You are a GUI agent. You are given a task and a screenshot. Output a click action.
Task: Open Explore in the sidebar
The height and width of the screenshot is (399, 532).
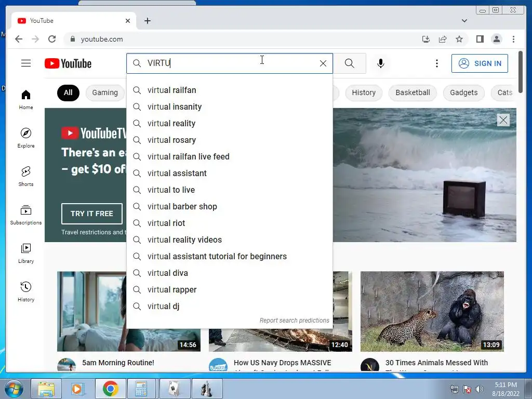[26, 138]
